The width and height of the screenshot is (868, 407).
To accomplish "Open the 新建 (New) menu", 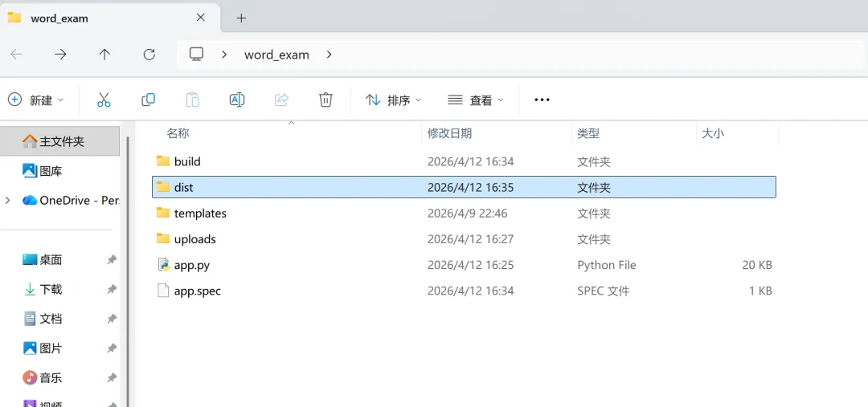I will click(x=35, y=100).
